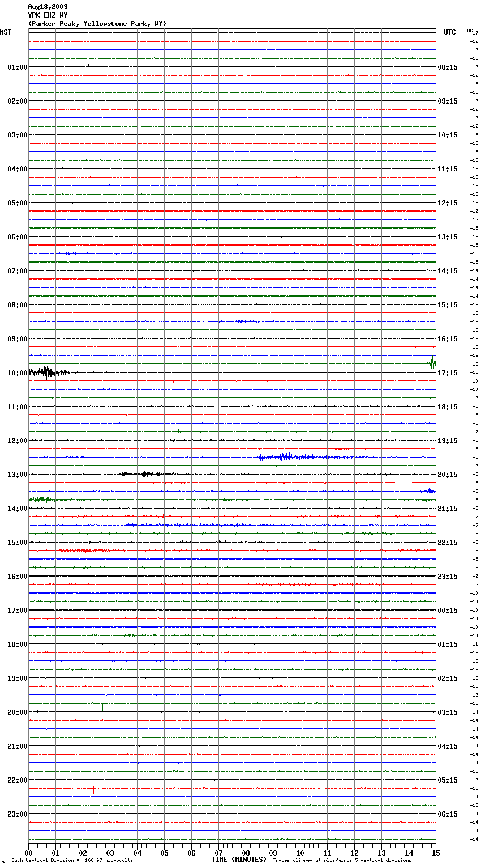The image size is (481, 868).
Task: Click the 03:15 UTC time label
Action: pos(448,712)
